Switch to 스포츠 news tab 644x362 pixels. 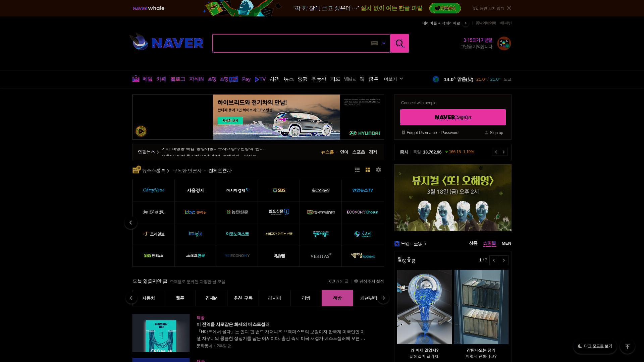coord(359,152)
